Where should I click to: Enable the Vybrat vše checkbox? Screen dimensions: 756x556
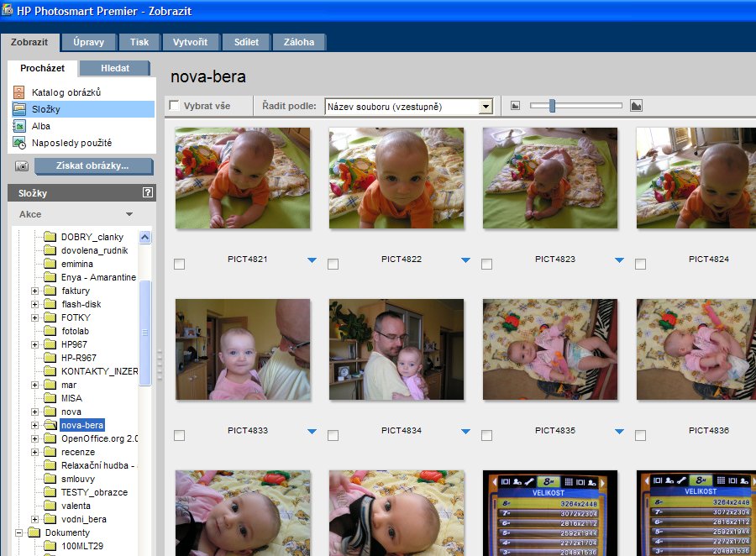(x=175, y=106)
